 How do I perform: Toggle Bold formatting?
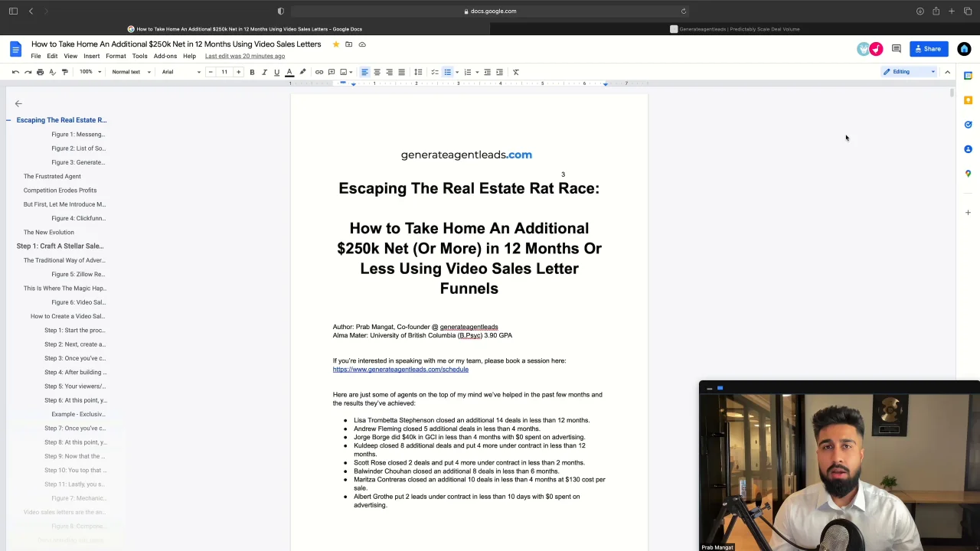tap(252, 72)
